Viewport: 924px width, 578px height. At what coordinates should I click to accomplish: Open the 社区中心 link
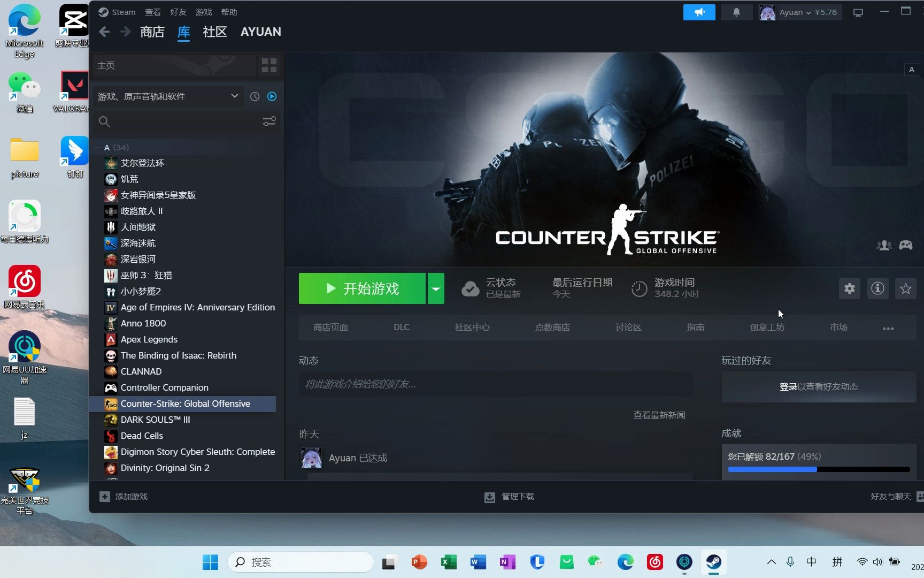coord(472,328)
